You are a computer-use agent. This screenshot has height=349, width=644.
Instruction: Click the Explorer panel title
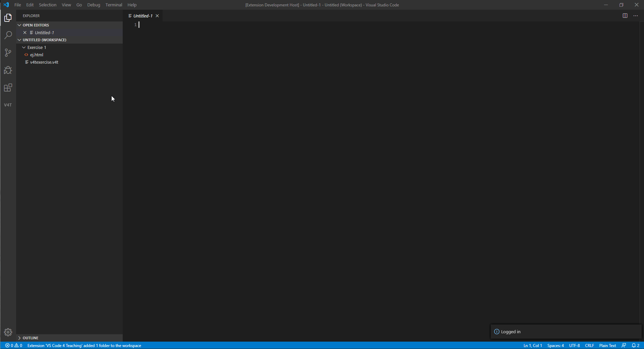click(x=31, y=16)
